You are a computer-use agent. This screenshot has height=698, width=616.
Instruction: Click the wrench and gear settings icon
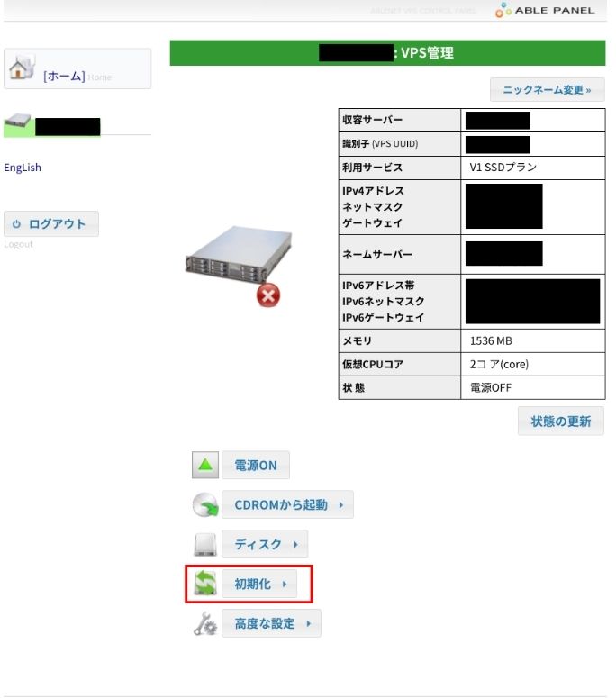point(205,623)
